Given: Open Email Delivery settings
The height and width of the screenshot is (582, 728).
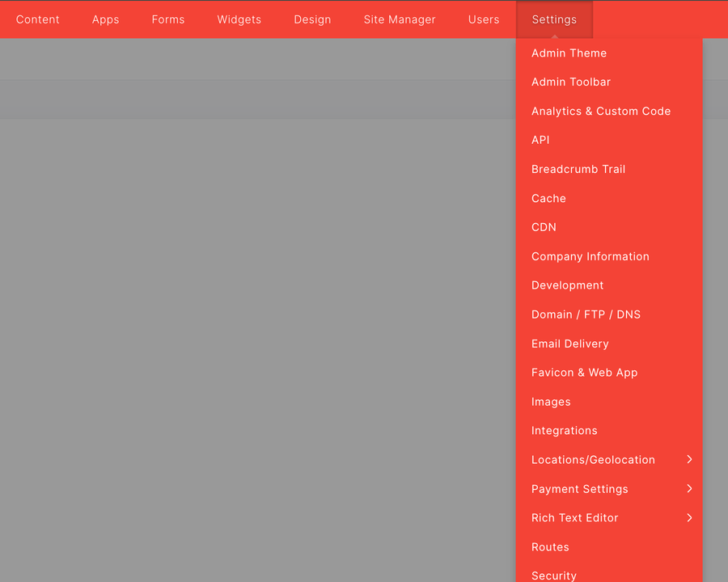Looking at the screenshot, I should click(609, 344).
